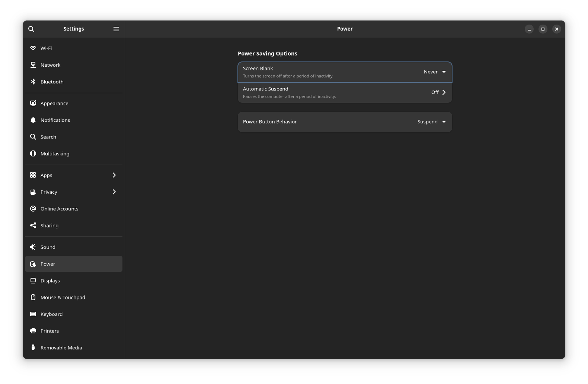Screen dimensions: 588x384
Task: Open Printers settings label
Action: pos(50,331)
